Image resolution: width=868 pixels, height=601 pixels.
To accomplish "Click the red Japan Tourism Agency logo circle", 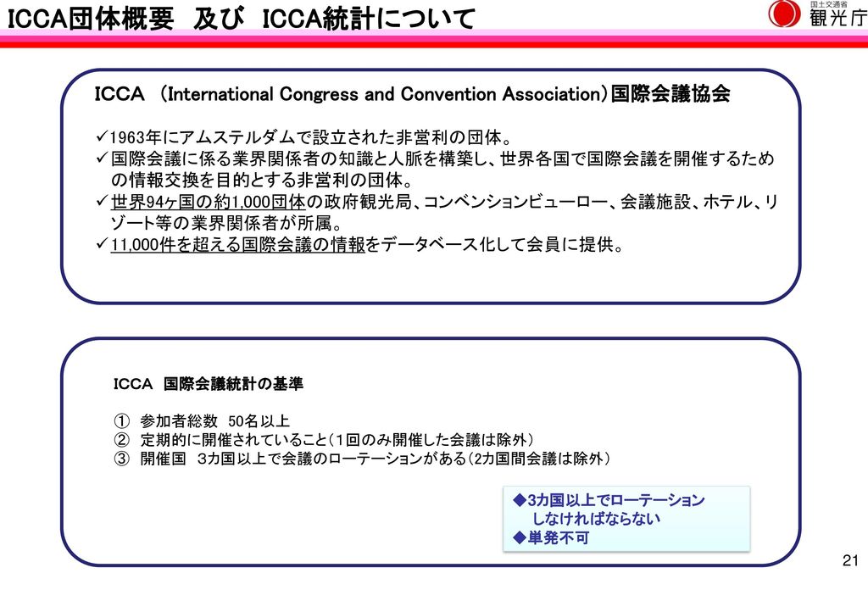I will (x=784, y=14).
